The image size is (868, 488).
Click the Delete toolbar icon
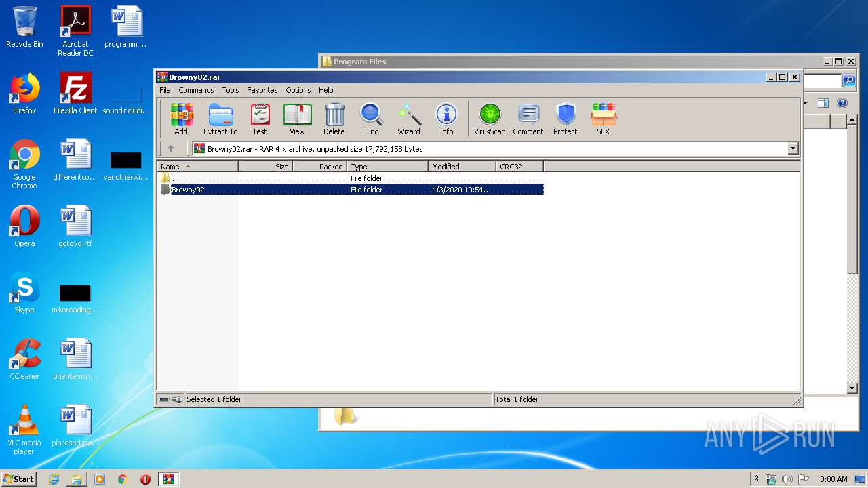tap(334, 119)
